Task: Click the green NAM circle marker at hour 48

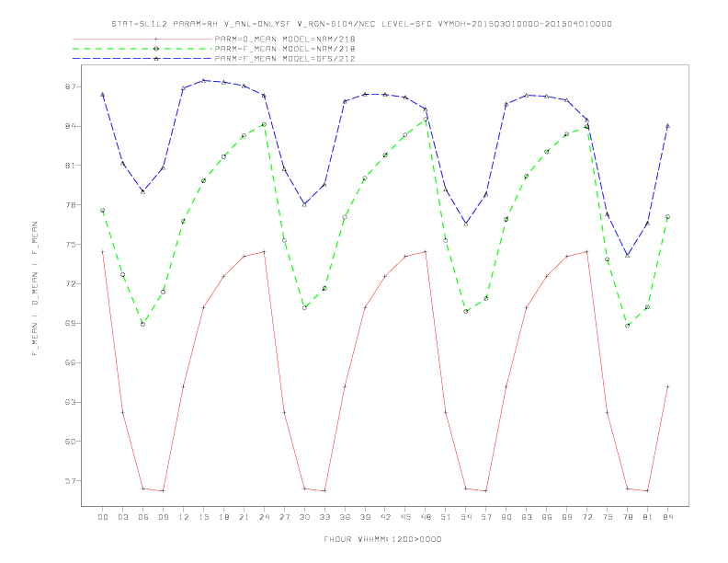Action: [426, 120]
